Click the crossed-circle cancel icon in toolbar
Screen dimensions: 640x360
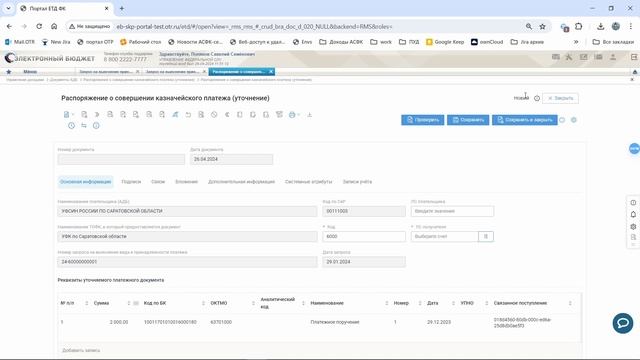(214, 115)
